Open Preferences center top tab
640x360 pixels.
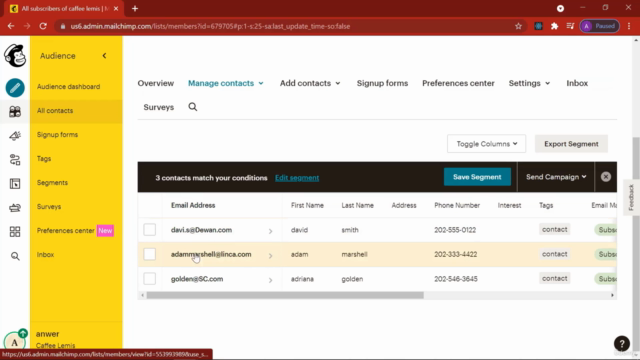(x=458, y=83)
